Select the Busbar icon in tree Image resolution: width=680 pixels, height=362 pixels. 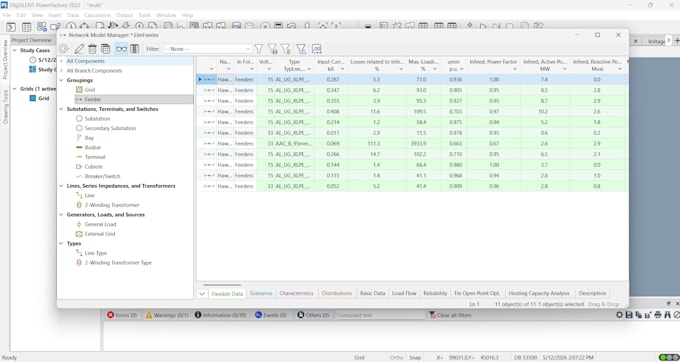pos(79,147)
